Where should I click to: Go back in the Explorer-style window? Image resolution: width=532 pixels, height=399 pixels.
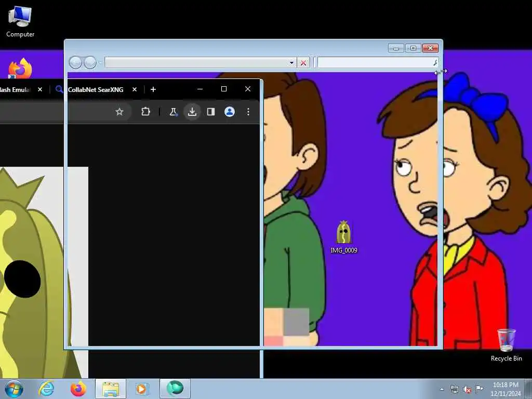coord(75,62)
